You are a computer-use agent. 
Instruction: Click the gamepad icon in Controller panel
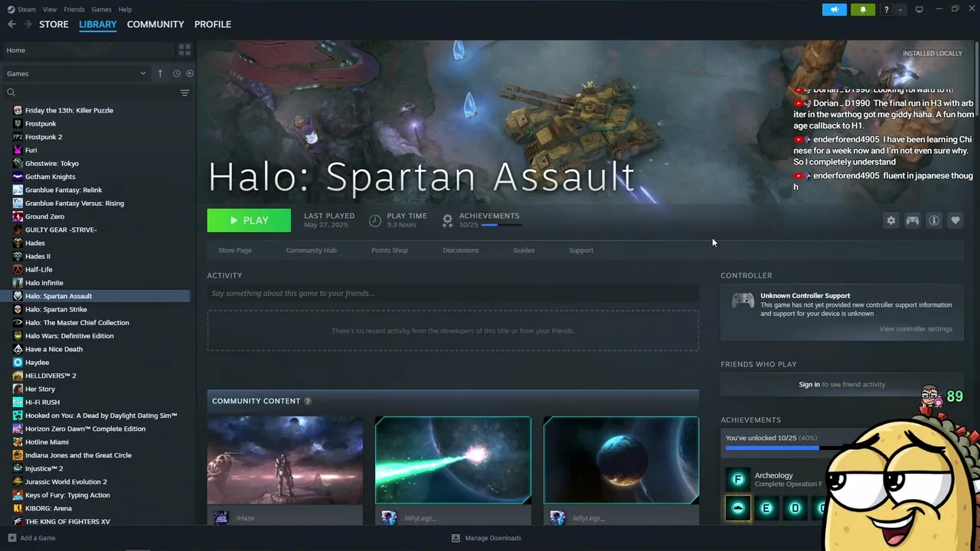coord(743,301)
